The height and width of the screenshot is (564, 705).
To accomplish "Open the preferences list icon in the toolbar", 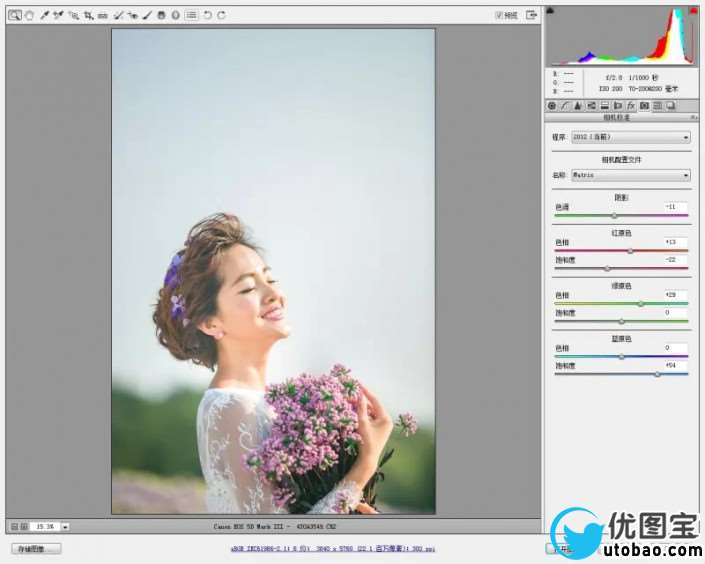I will pos(191,15).
